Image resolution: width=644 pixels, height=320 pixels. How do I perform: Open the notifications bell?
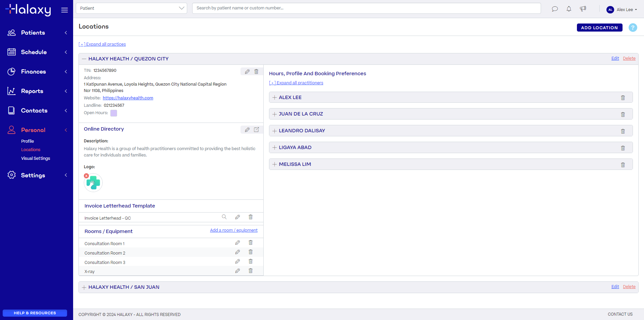pos(569,9)
